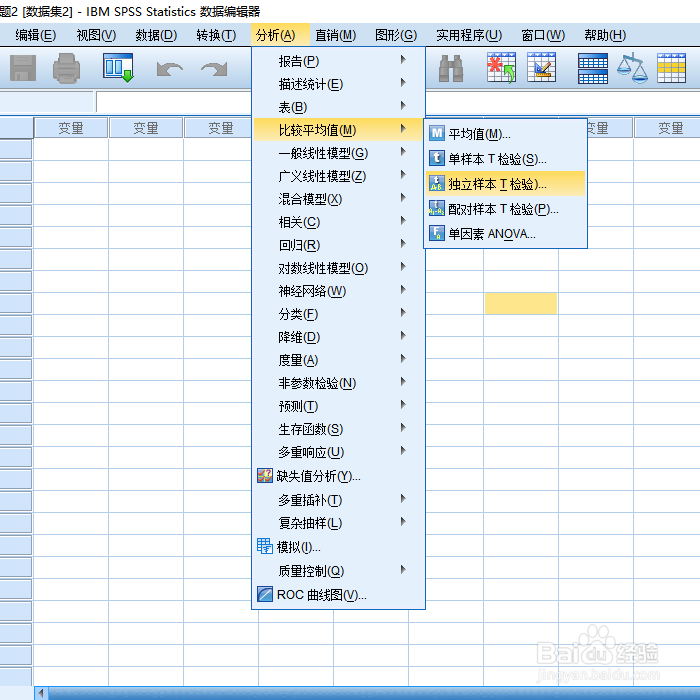Select 配对样本 T 检验(P)... submenu item
This screenshot has height=700, width=700.
[505, 208]
